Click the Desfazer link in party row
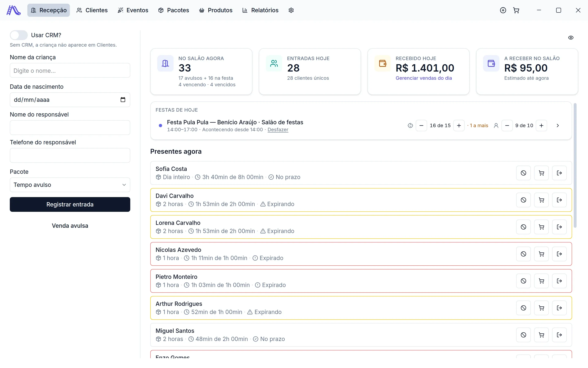This screenshot has height=368, width=588. click(x=278, y=130)
